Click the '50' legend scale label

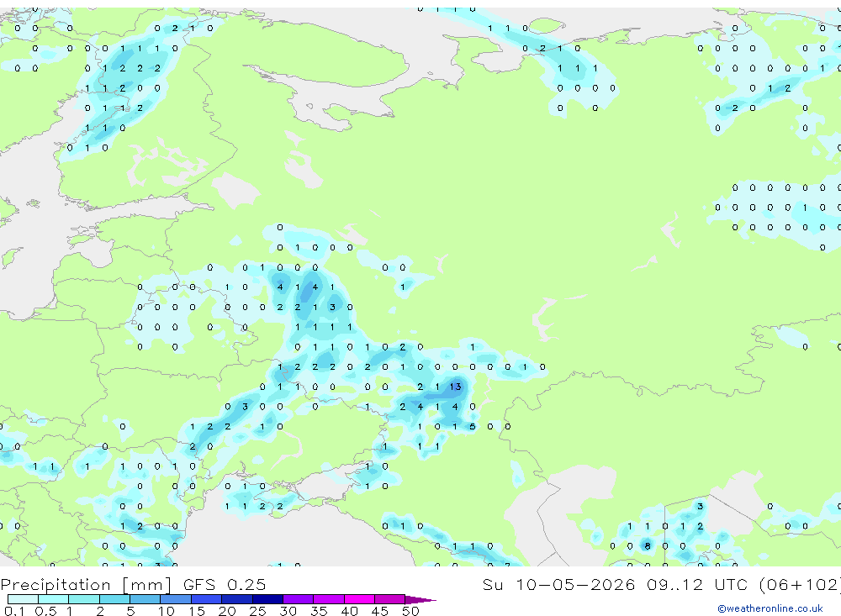point(410,611)
